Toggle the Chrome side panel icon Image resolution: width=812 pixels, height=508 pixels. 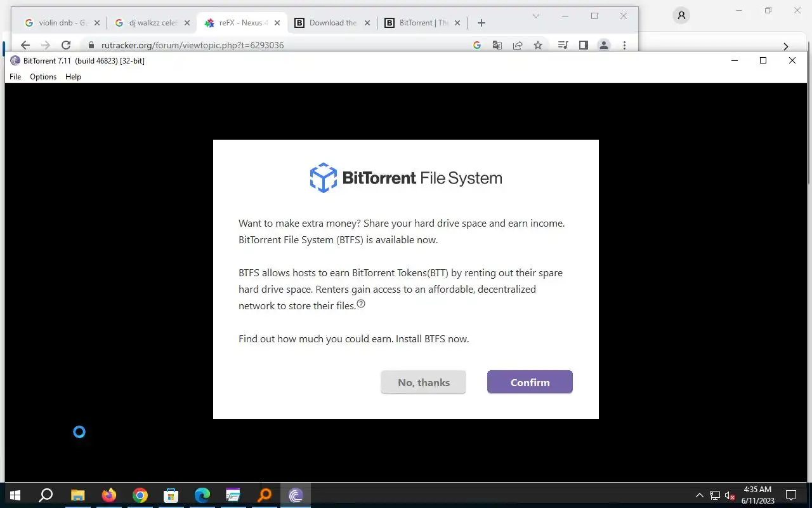pyautogui.click(x=584, y=45)
